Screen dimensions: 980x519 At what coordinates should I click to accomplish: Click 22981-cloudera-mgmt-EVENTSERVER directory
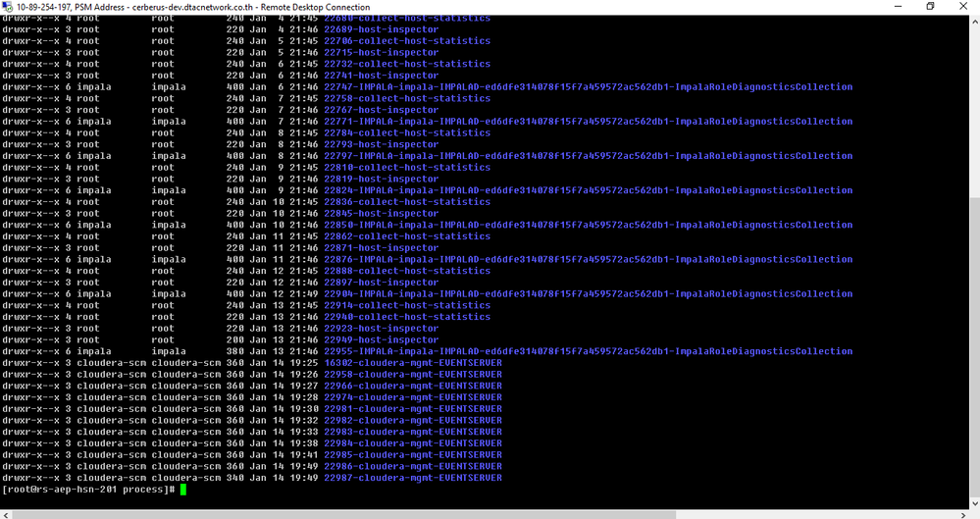412,408
